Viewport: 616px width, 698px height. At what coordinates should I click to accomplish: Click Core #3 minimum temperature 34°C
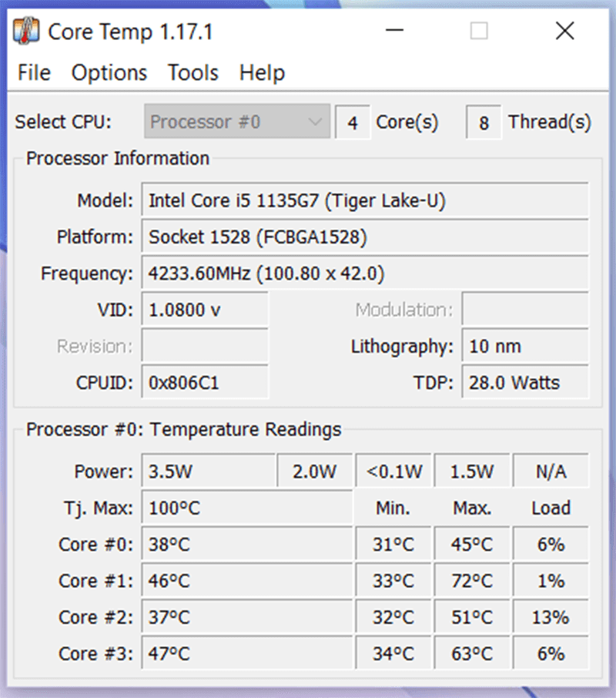[x=393, y=654]
